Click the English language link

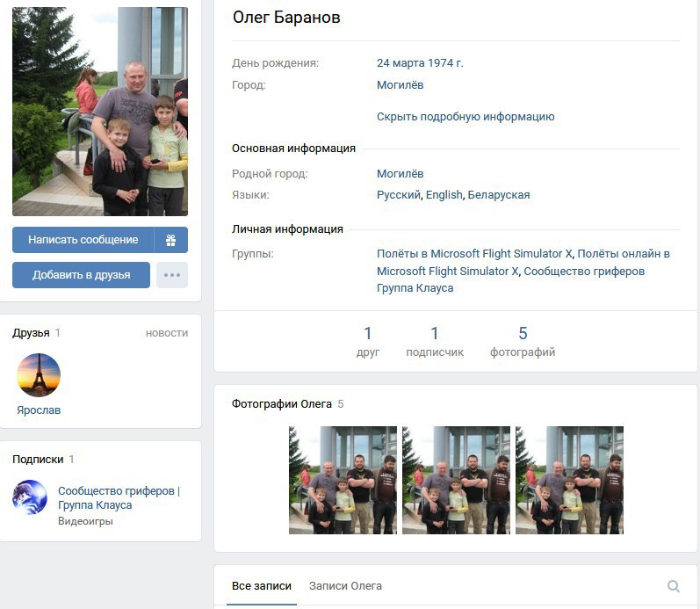[x=444, y=195]
